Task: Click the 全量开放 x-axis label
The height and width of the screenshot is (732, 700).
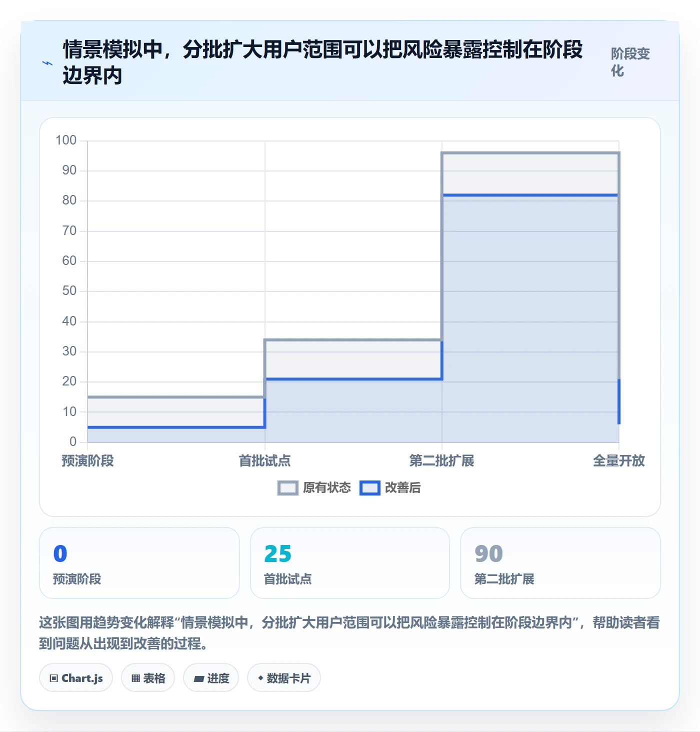Action: (619, 460)
